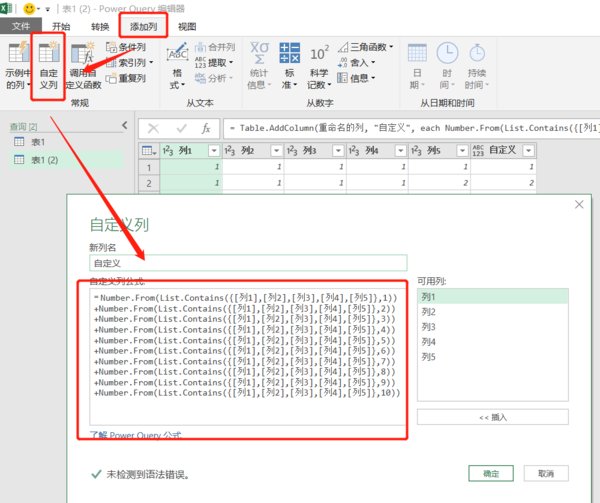This screenshot has height=503, width=600.
Task: Open the quick access toolbar dropdown
Action: tap(47, 9)
